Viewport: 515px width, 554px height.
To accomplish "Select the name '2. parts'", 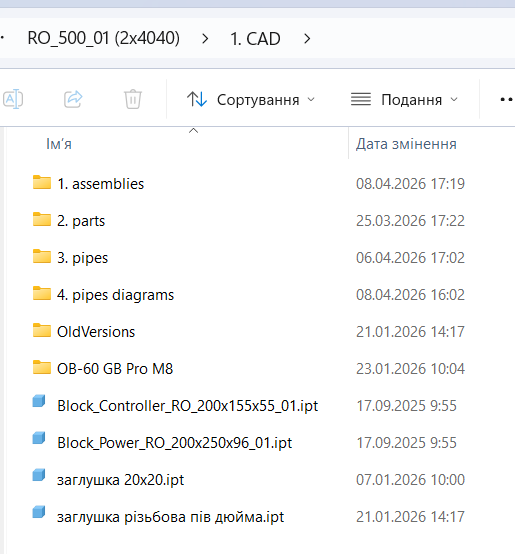I will pyautogui.click(x=81, y=221).
